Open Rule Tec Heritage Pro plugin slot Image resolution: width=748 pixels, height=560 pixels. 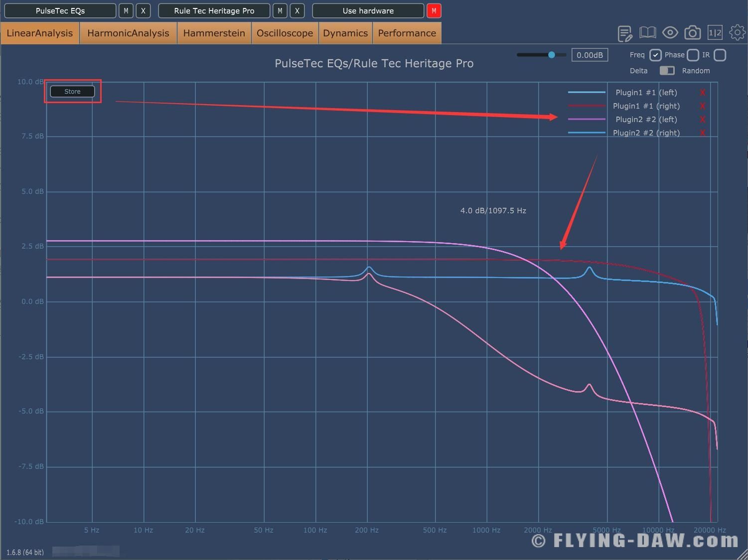[214, 11]
